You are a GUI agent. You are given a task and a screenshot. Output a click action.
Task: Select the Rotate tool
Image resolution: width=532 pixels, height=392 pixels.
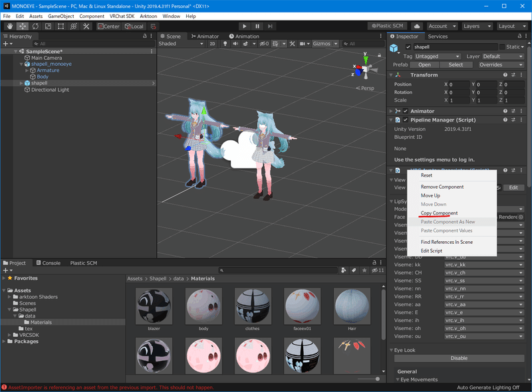pos(35,26)
